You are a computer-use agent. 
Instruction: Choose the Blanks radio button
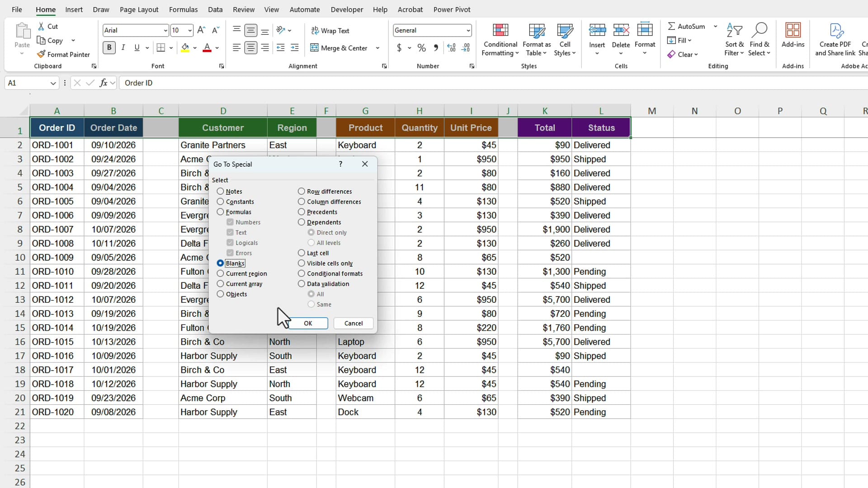(x=220, y=263)
